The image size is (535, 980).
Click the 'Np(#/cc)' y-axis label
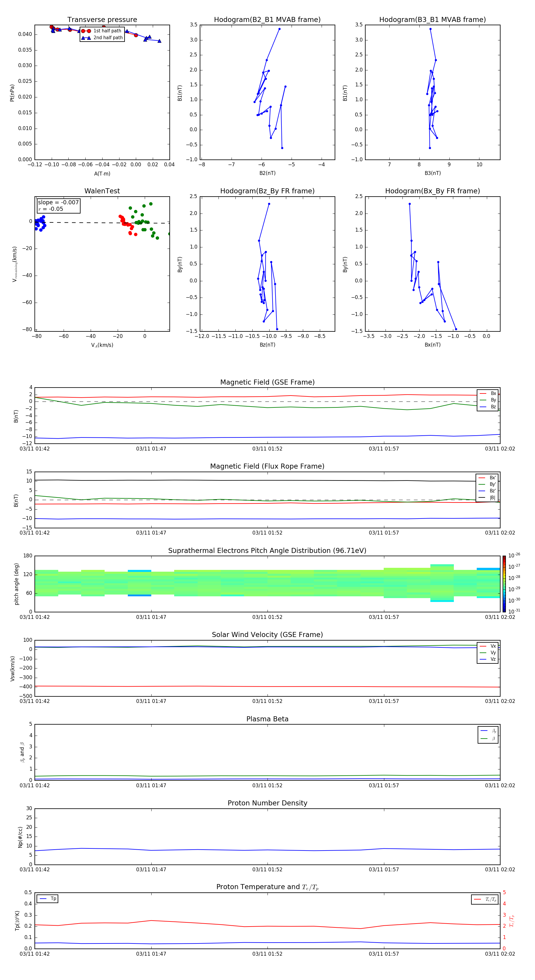(x=20, y=837)
